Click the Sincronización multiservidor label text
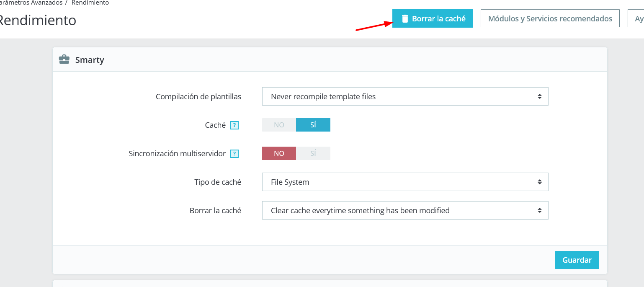 [x=177, y=153]
